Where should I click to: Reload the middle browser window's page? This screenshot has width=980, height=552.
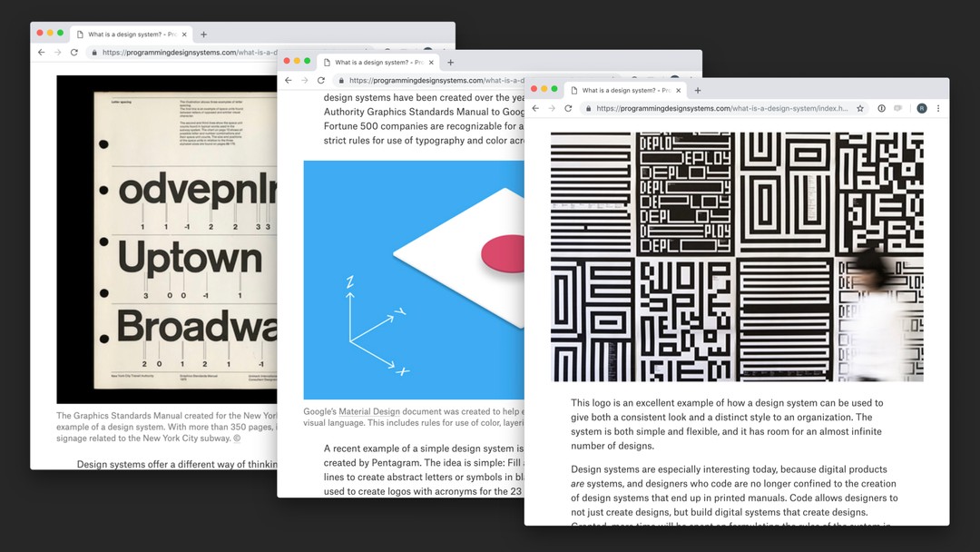321,81
